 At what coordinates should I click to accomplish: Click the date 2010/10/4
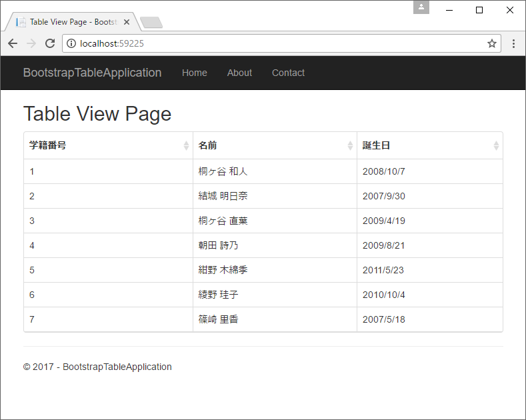(x=383, y=295)
